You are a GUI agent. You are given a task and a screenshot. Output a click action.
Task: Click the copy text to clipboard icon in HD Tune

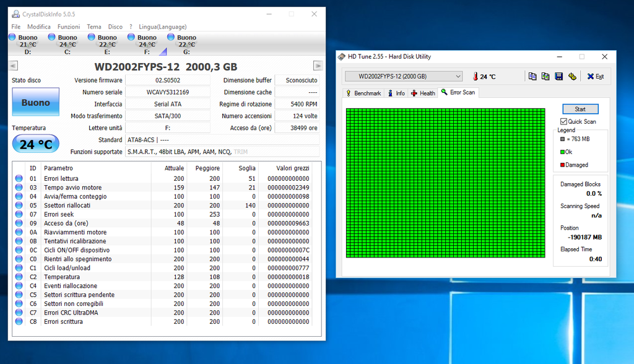click(532, 76)
